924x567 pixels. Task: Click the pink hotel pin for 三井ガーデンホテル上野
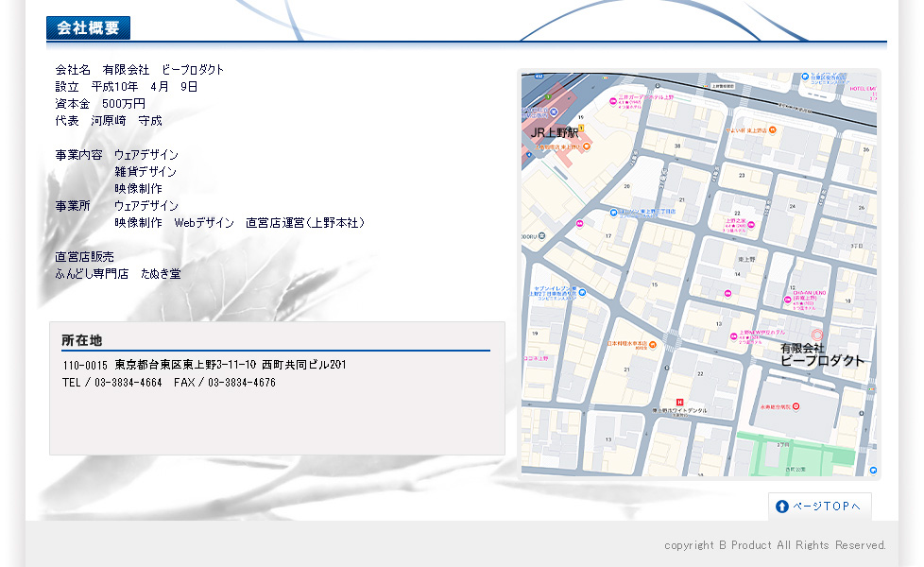pos(613,101)
